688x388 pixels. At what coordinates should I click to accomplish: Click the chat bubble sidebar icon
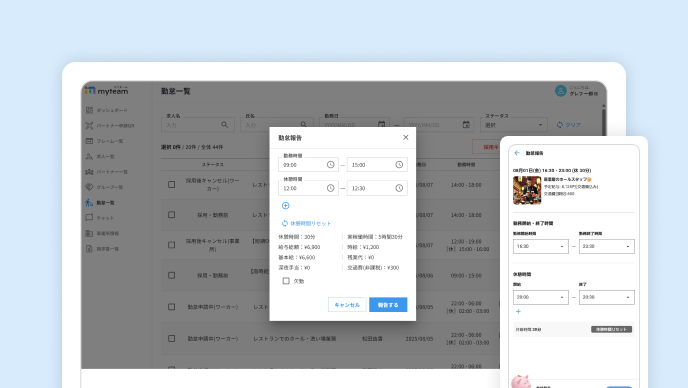(x=89, y=218)
